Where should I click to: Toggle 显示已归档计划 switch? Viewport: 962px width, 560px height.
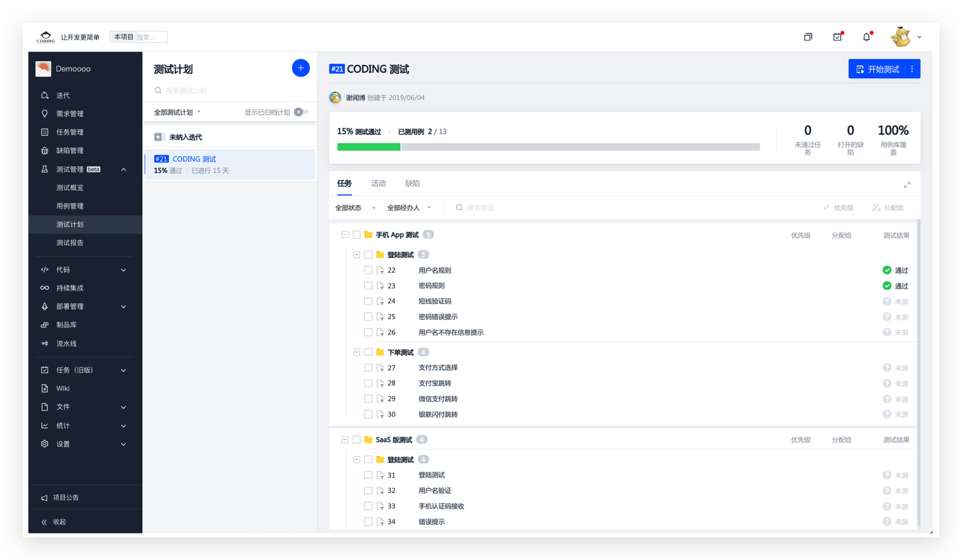[301, 112]
